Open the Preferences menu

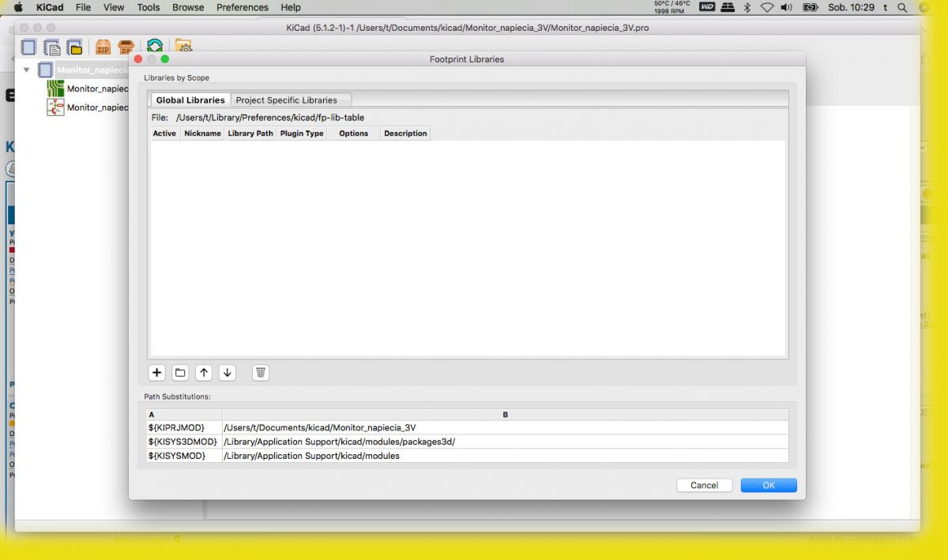pyautogui.click(x=243, y=7)
